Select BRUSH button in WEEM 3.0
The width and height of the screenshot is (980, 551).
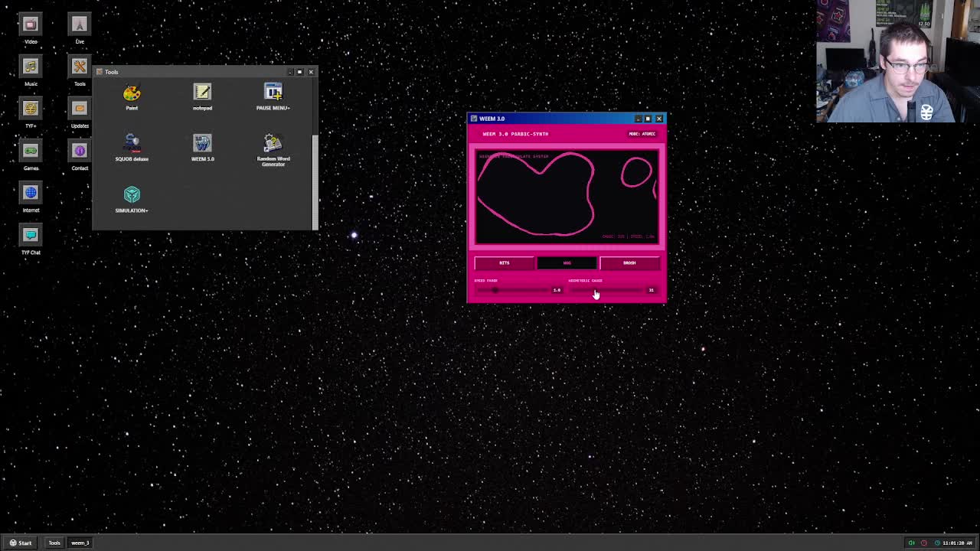(x=629, y=263)
